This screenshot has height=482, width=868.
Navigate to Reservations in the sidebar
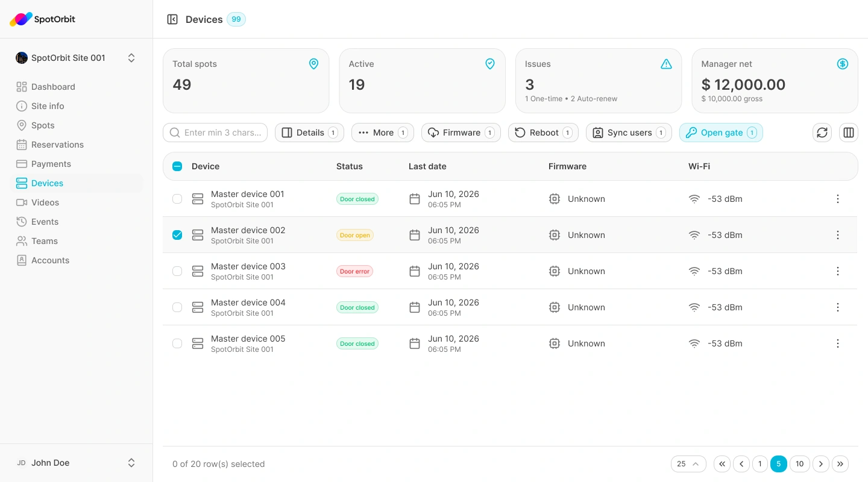click(x=76, y=145)
